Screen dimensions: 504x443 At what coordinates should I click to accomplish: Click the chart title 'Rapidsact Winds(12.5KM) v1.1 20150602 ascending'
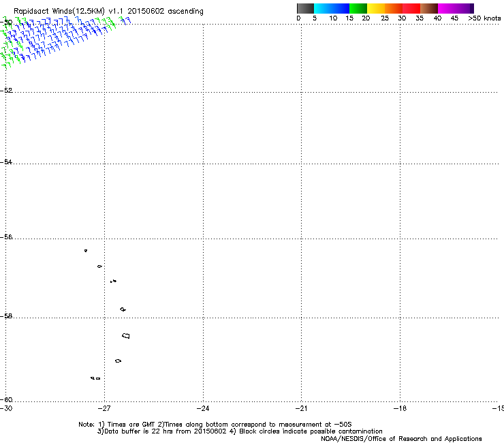point(108,12)
